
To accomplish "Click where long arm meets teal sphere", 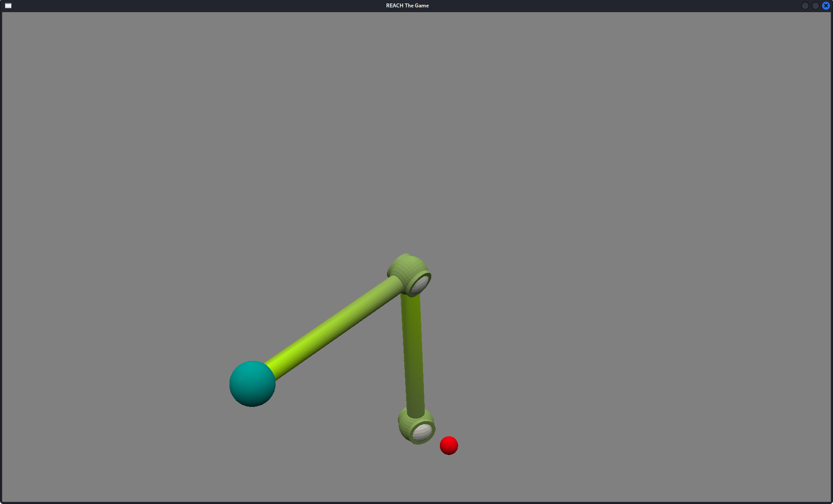I will pos(271,370).
